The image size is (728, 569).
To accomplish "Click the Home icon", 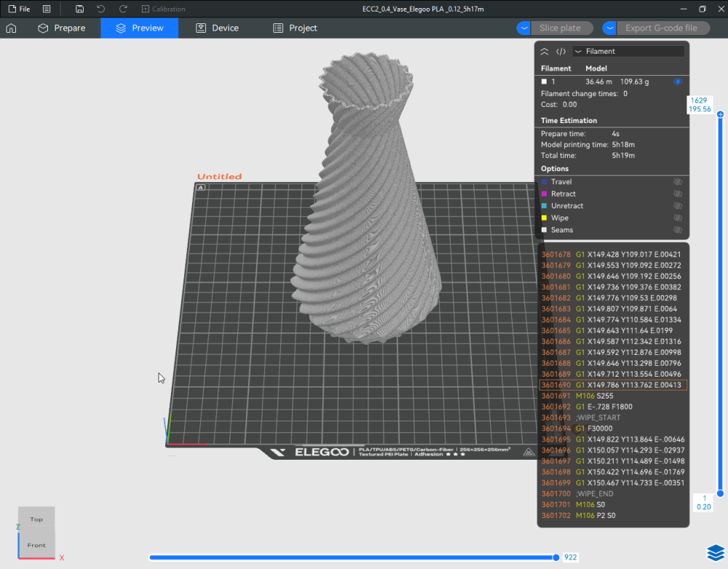I will tap(11, 28).
